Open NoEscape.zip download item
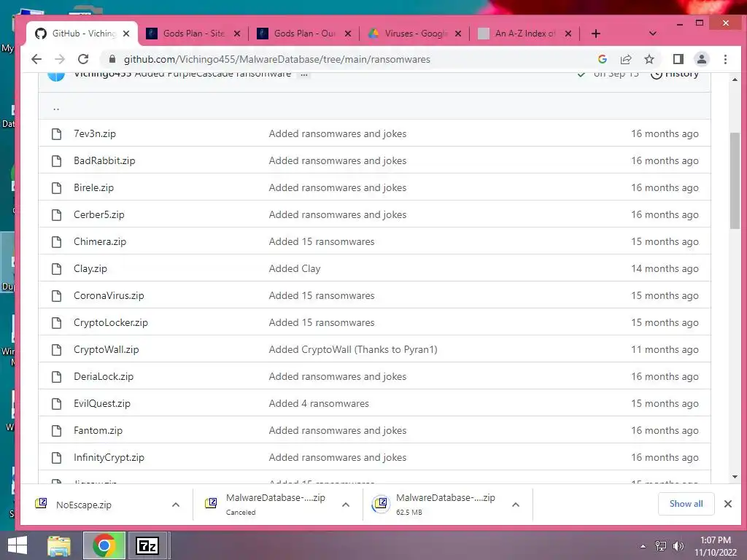This screenshot has width=747, height=560. pos(83,505)
